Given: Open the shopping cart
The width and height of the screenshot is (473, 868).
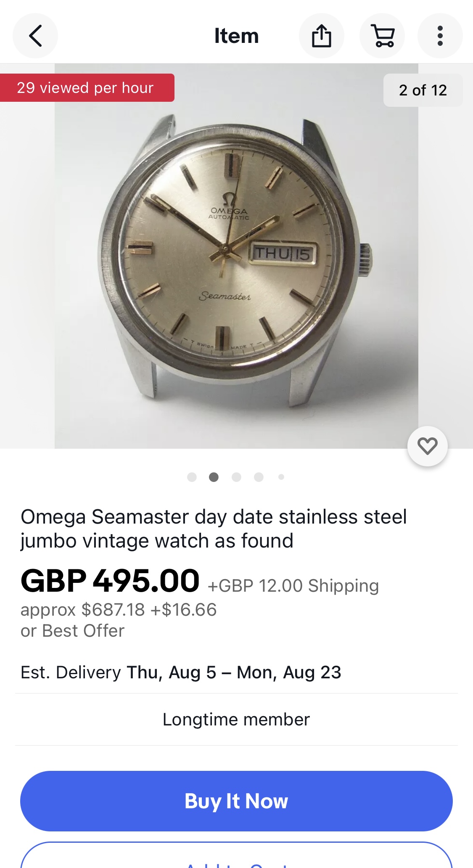Looking at the screenshot, I should coord(382,36).
